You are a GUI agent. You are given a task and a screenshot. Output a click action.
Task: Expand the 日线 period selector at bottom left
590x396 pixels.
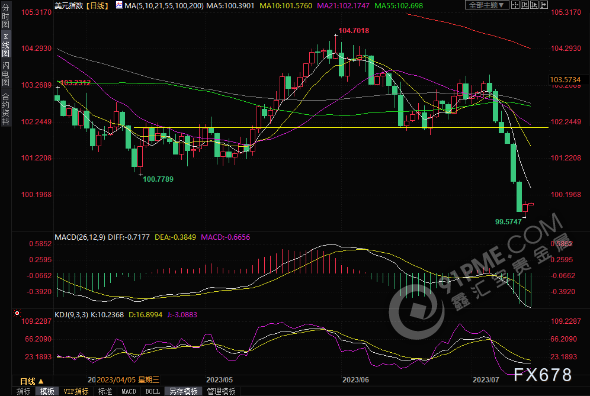(32, 381)
